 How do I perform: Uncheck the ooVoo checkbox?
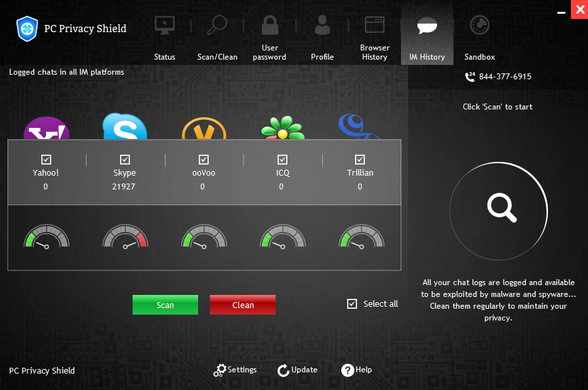click(203, 159)
